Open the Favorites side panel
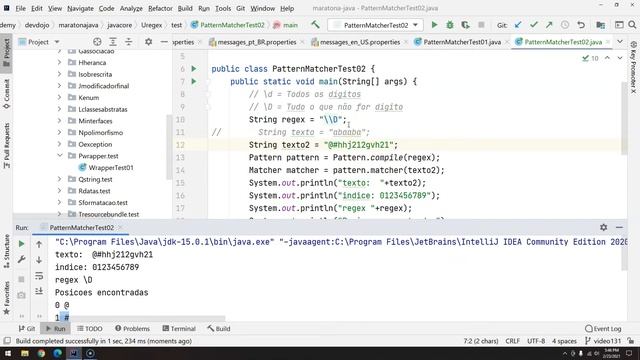 click(7, 298)
